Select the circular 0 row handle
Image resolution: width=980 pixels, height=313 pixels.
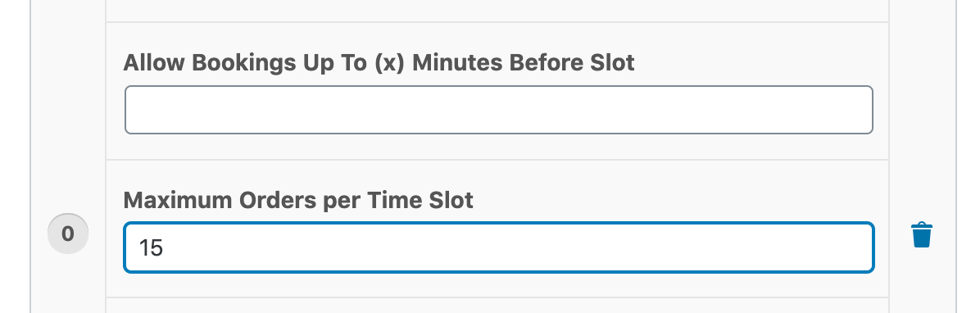pos(68,234)
